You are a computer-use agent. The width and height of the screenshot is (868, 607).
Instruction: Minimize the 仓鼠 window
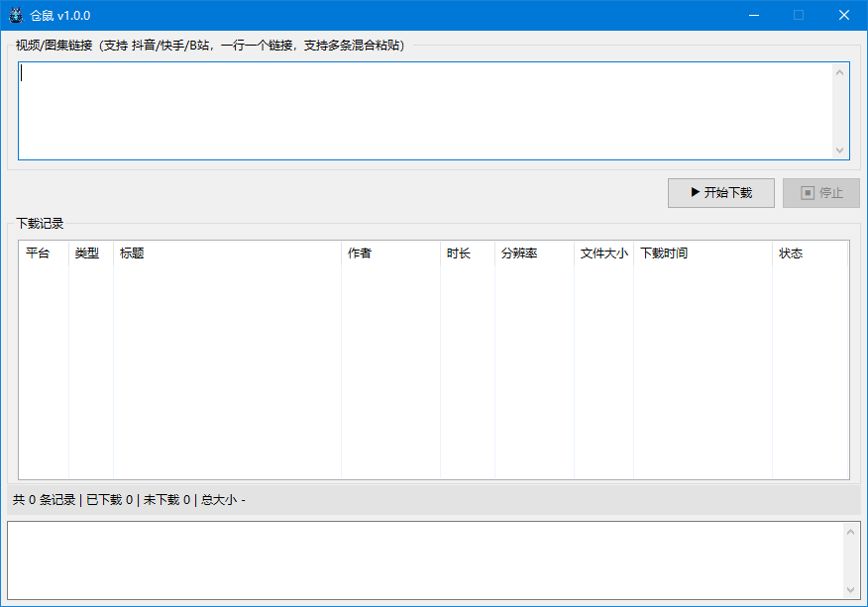coord(753,15)
